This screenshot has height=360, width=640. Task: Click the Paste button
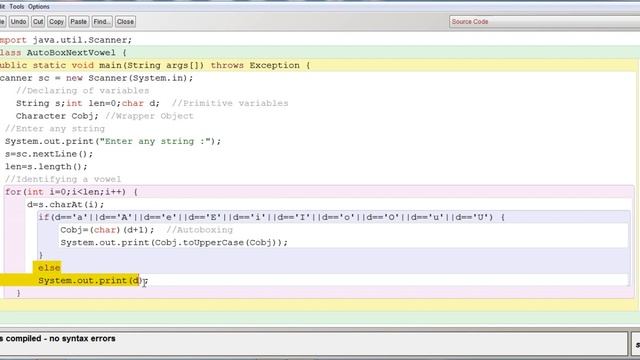78,22
